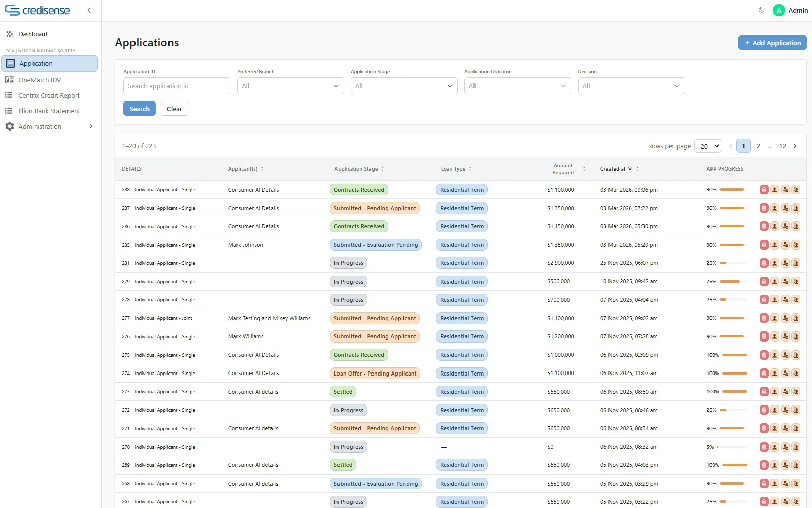This screenshot has height=508, width=812.
Task: Click the user-with-document icon for application 269
Action: click(796, 465)
